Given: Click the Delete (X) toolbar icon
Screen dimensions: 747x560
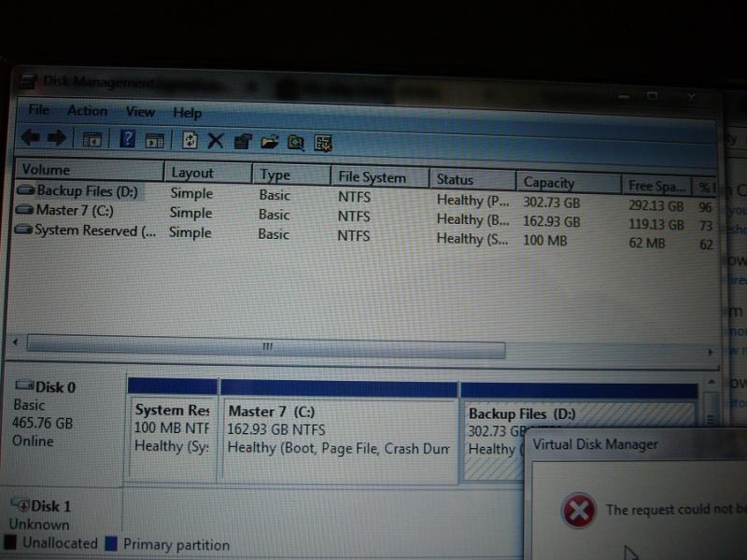Looking at the screenshot, I should pyautogui.click(x=216, y=141).
